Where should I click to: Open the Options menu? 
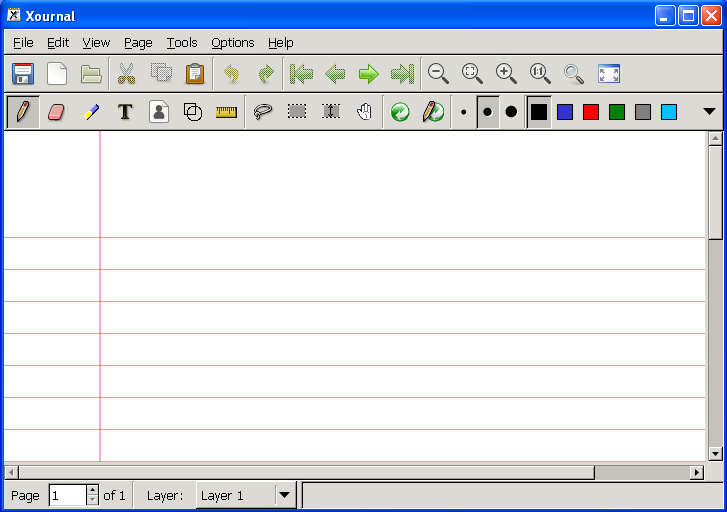(233, 43)
